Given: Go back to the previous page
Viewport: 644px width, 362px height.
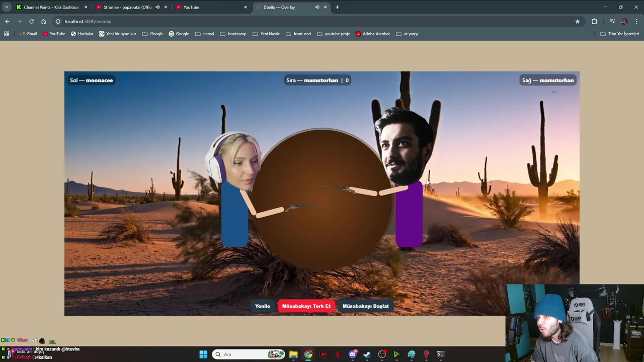Looking at the screenshot, I should coord(7,22).
